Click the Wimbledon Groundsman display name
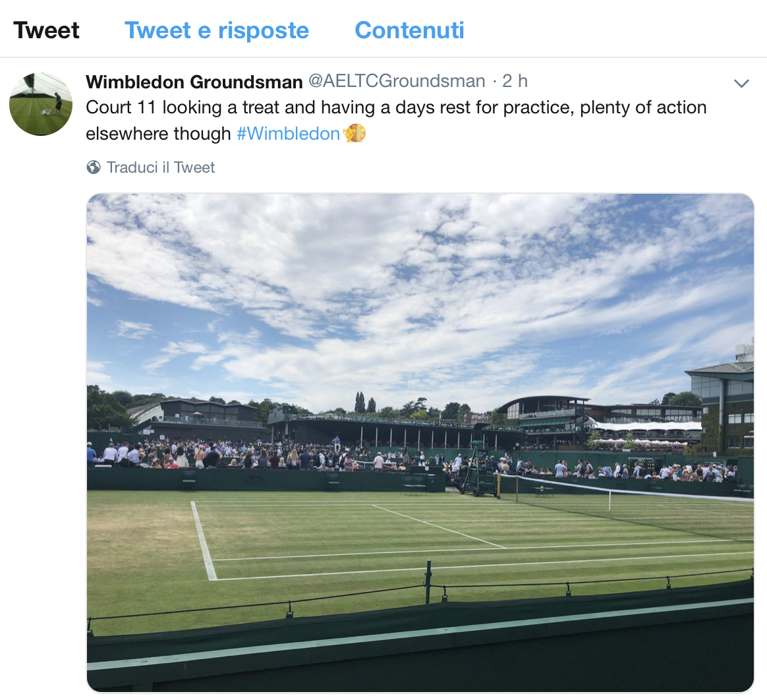This screenshot has height=700, width=767. (194, 82)
